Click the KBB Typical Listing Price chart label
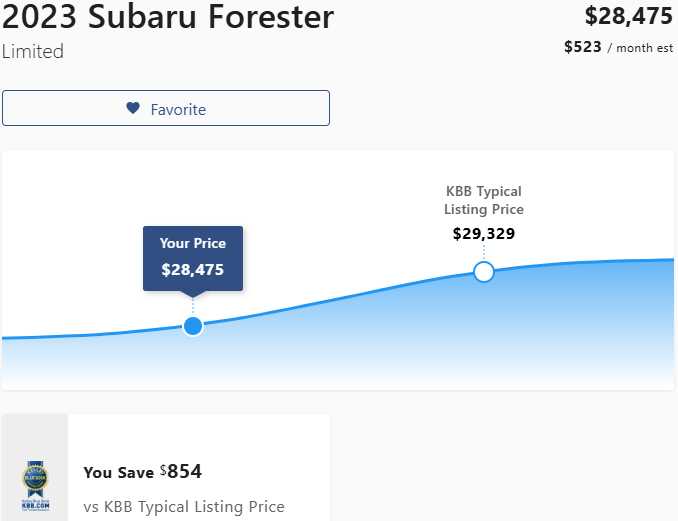Screen dimensions: 678x521 pyautogui.click(x=484, y=200)
